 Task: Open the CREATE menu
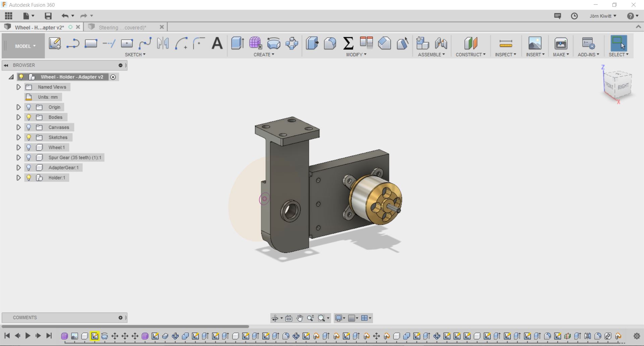[264, 54]
